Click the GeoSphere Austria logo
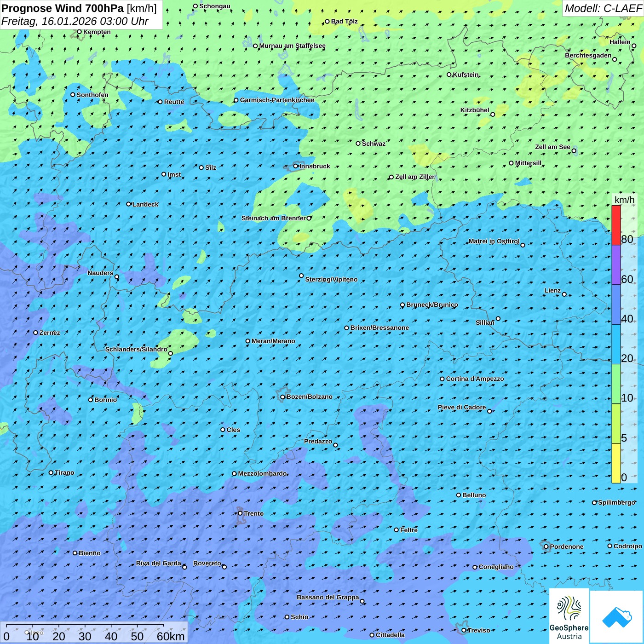 point(569,616)
